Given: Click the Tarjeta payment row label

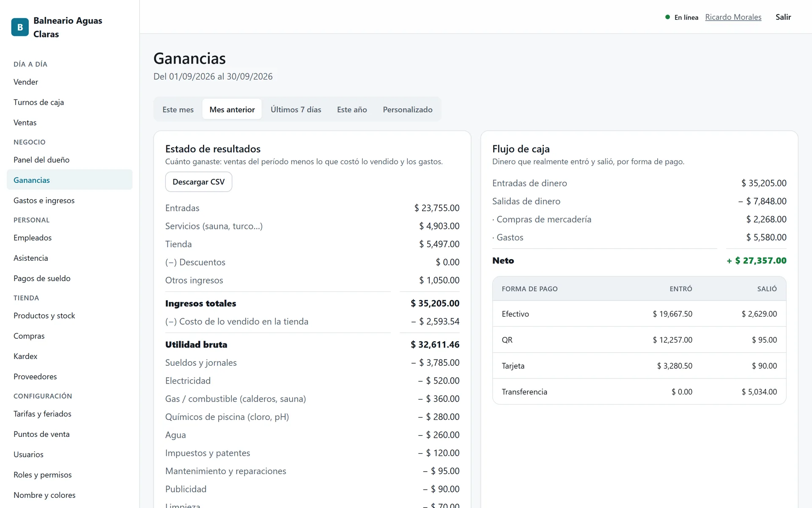Looking at the screenshot, I should (x=513, y=366).
